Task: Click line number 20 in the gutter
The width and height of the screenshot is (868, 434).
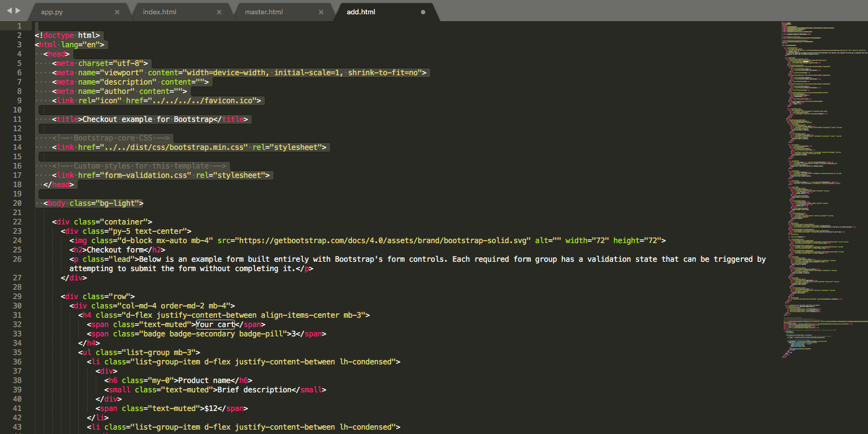Action: coord(17,203)
